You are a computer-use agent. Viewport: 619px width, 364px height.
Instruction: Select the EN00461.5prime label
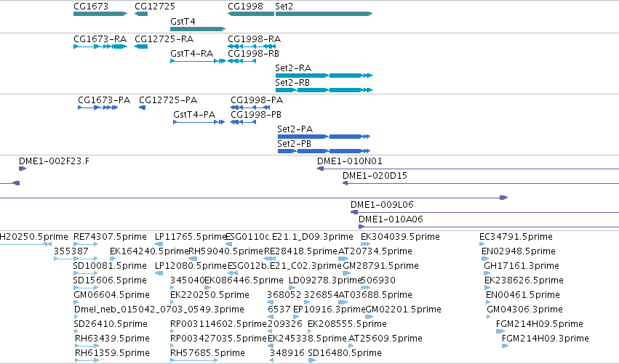[x=523, y=295]
